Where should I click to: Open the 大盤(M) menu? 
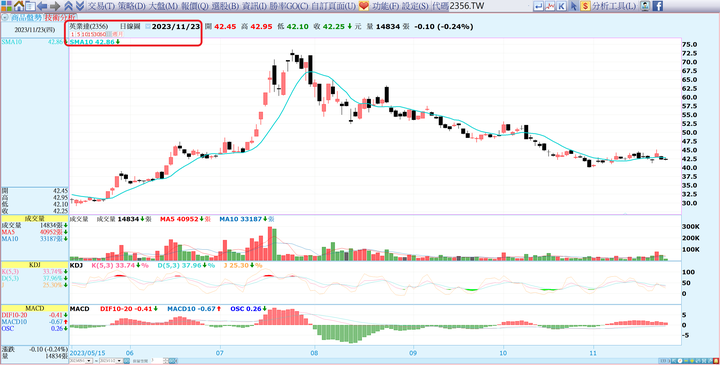163,6
